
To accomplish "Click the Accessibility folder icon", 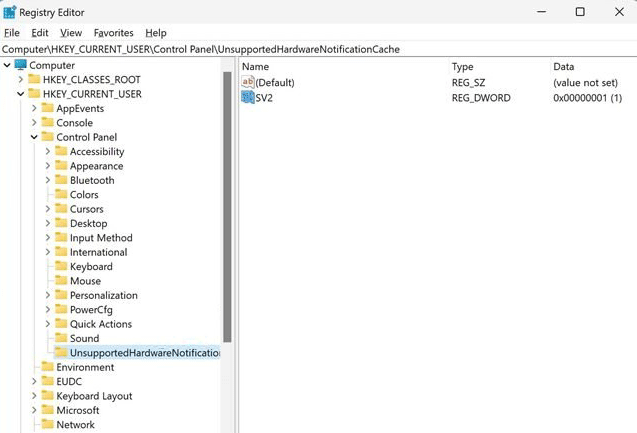I will click(x=61, y=151).
